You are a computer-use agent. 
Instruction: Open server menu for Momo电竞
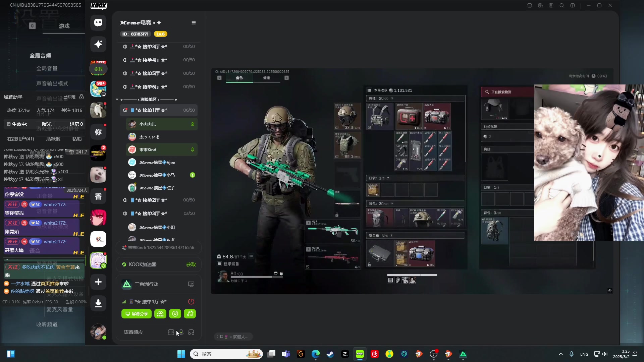coord(194,22)
